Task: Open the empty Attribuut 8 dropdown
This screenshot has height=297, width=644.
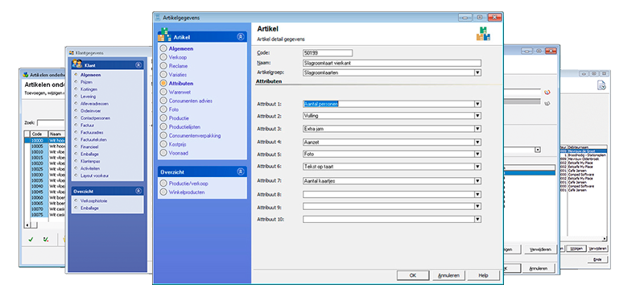Action: 477,194
